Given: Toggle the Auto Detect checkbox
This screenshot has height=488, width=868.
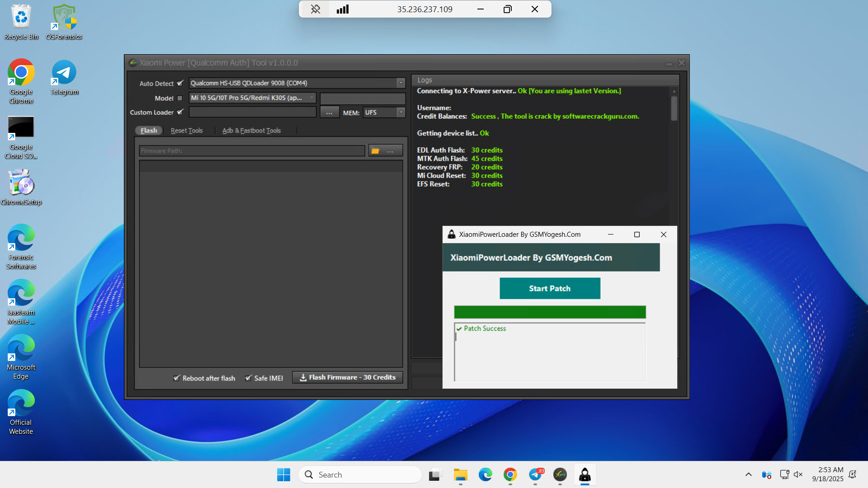Looking at the screenshot, I should coord(180,83).
